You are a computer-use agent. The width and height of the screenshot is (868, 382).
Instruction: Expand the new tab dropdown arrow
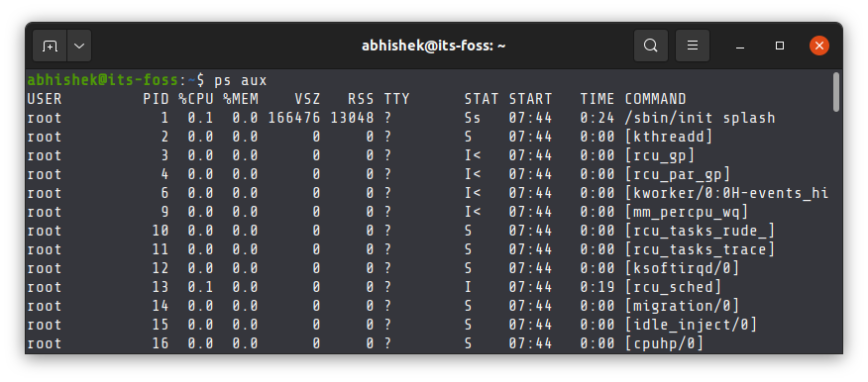[79, 46]
